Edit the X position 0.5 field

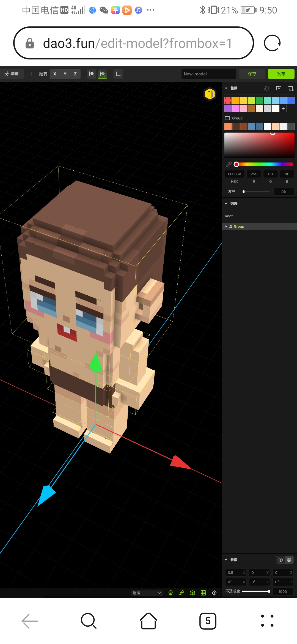click(236, 573)
